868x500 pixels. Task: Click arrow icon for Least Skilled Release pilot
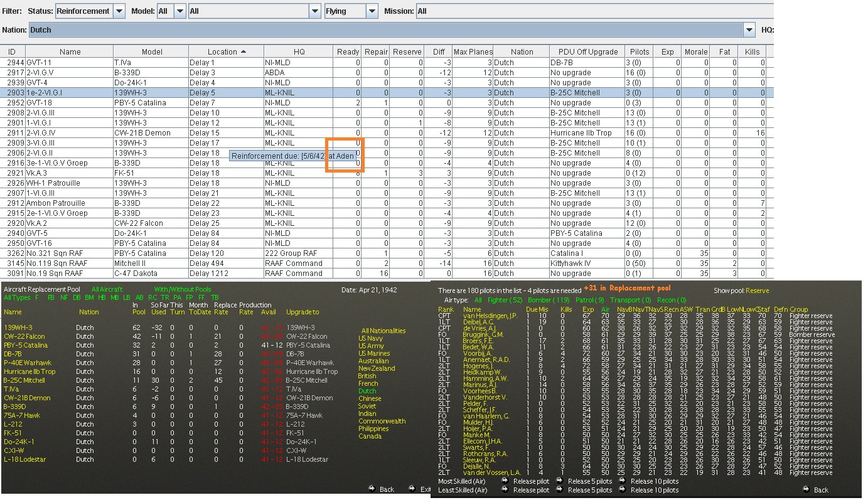(x=505, y=490)
